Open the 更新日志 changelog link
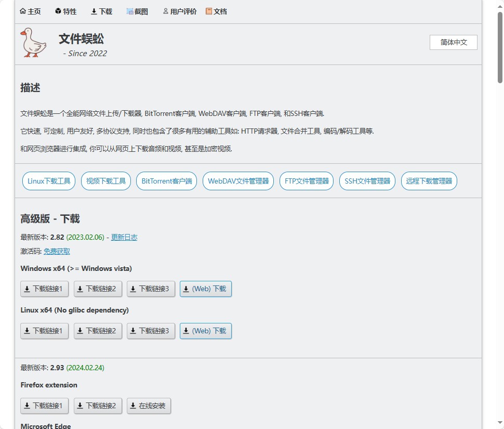Image resolution: width=504 pixels, height=429 pixels. pyautogui.click(x=124, y=237)
